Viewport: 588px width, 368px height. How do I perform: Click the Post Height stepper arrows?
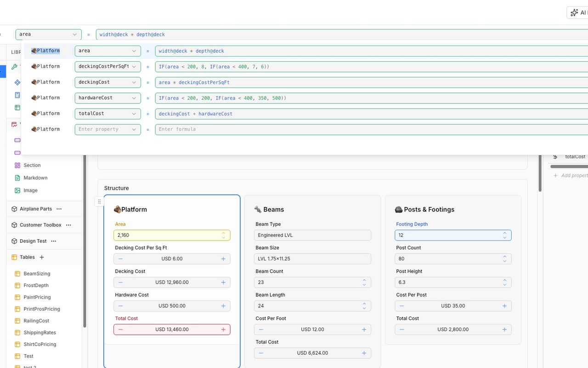tap(505, 282)
